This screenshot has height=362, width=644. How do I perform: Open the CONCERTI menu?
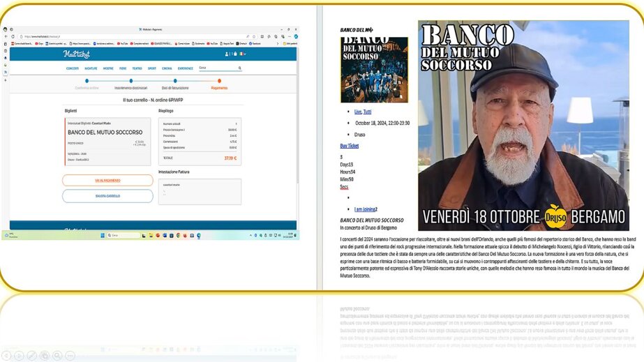pos(73,68)
